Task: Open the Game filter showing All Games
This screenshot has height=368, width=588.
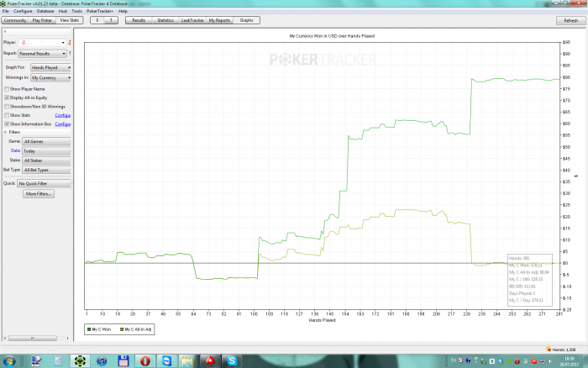Action: tap(46, 141)
